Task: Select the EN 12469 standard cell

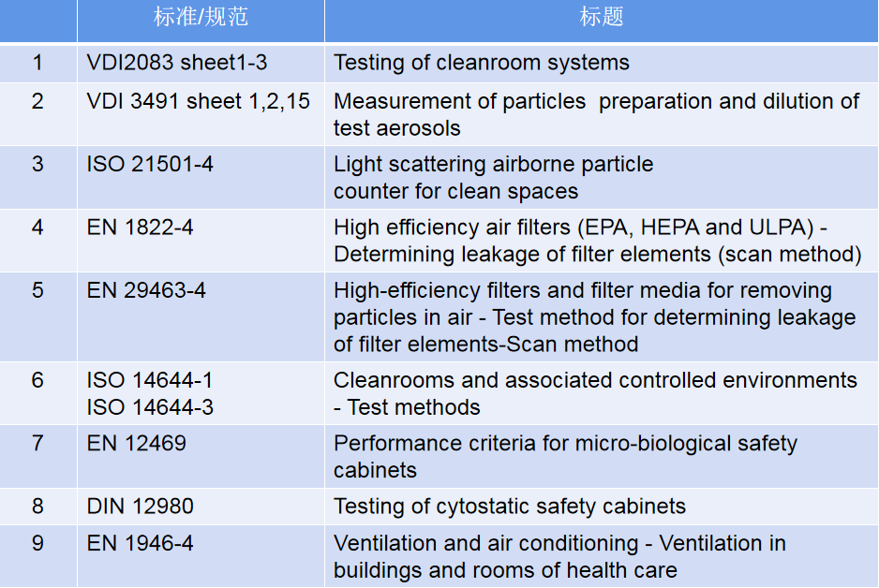Action: click(x=137, y=443)
